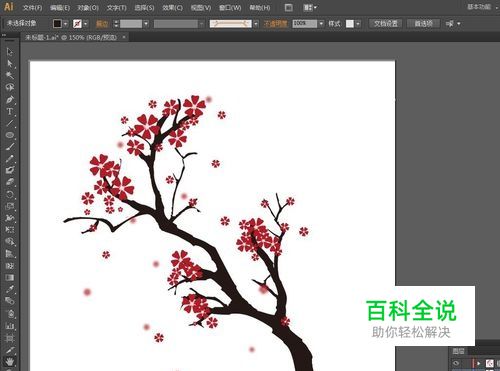Click the 文档设置 (Document Setup) button

tap(386, 24)
